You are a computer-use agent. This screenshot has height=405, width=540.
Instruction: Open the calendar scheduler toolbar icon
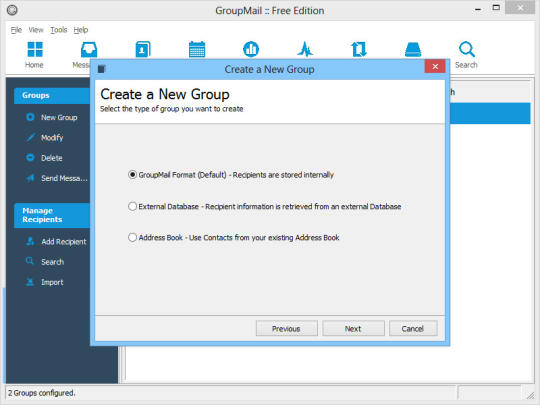(197, 49)
